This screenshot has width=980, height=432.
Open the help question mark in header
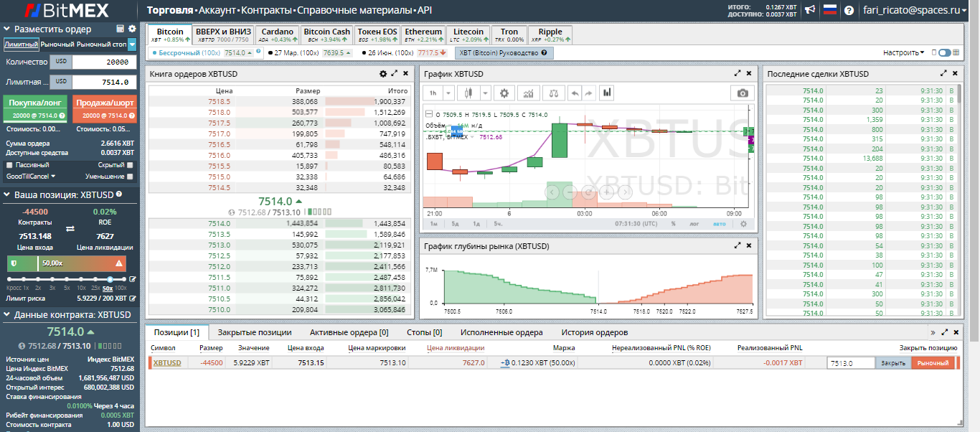[849, 11]
